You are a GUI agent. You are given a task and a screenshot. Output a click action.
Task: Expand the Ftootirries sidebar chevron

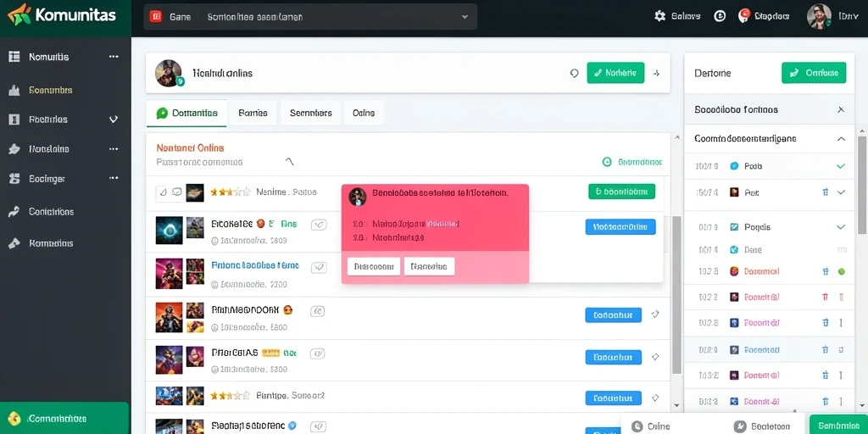coord(114,119)
